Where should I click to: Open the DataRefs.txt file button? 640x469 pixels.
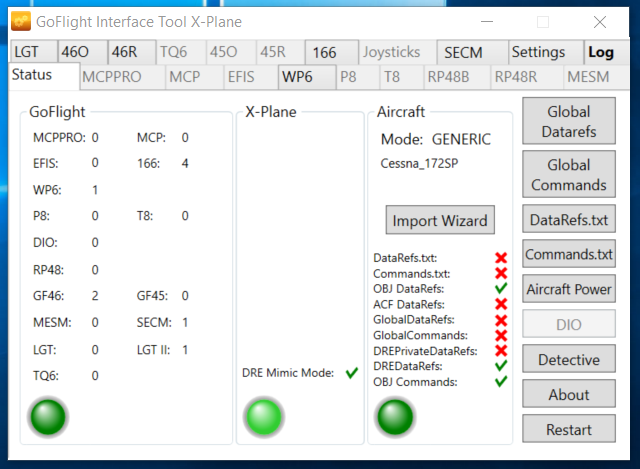click(569, 219)
